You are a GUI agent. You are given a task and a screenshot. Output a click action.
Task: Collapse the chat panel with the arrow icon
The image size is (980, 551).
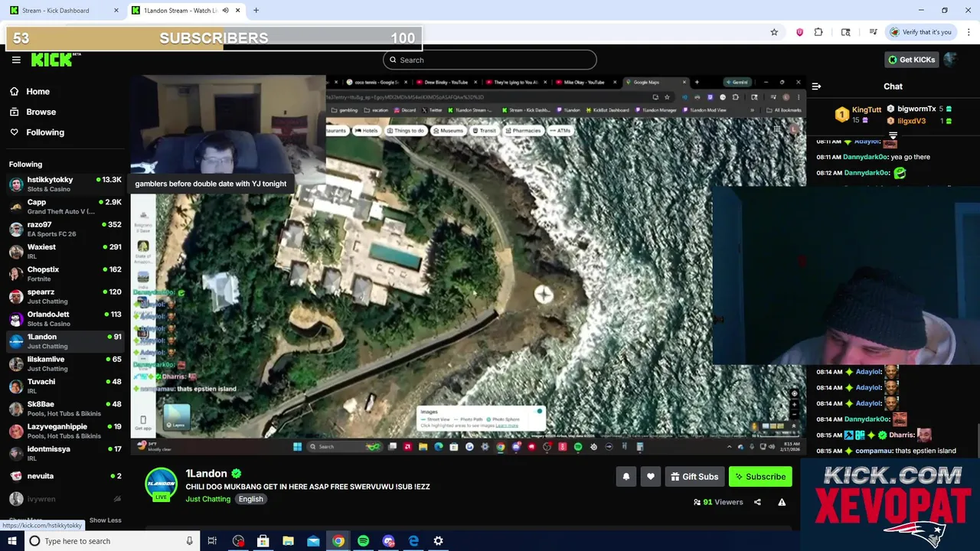816,86
